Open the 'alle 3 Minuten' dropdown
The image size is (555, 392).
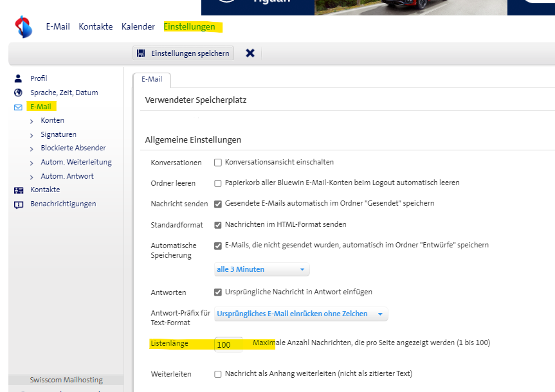click(x=262, y=269)
